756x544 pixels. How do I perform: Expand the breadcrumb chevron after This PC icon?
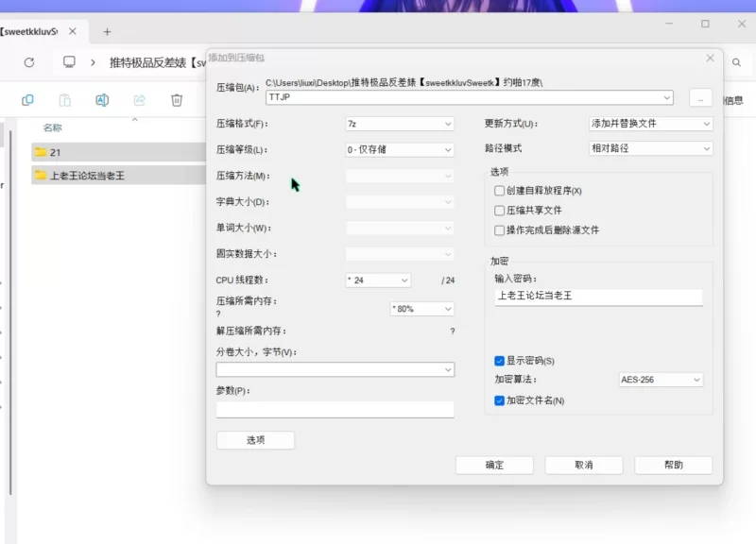[x=93, y=62]
